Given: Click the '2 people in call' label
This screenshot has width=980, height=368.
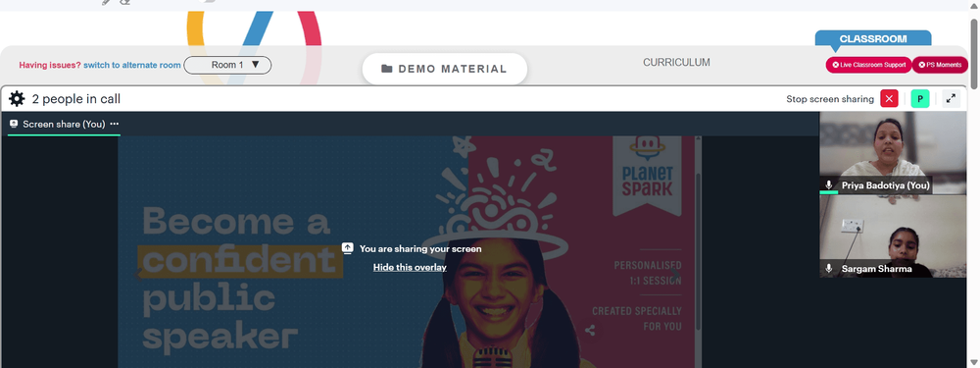Looking at the screenshot, I should click(76, 99).
